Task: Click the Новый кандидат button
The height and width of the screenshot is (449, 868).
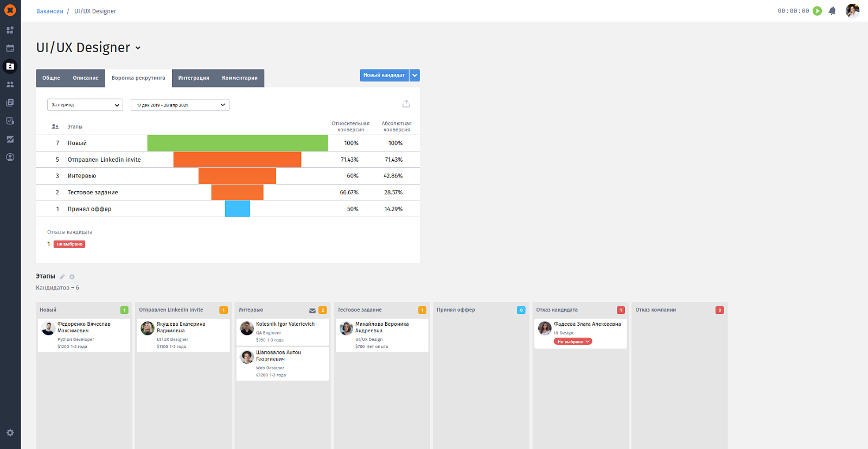Action: [384, 75]
